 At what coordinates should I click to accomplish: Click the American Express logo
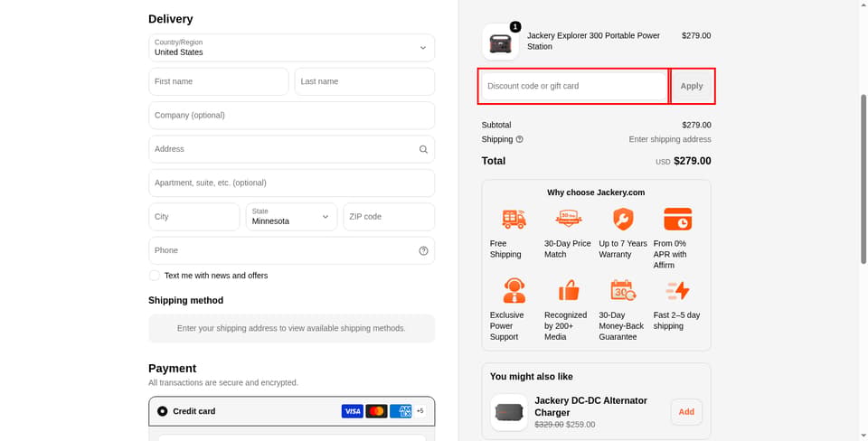click(x=401, y=411)
